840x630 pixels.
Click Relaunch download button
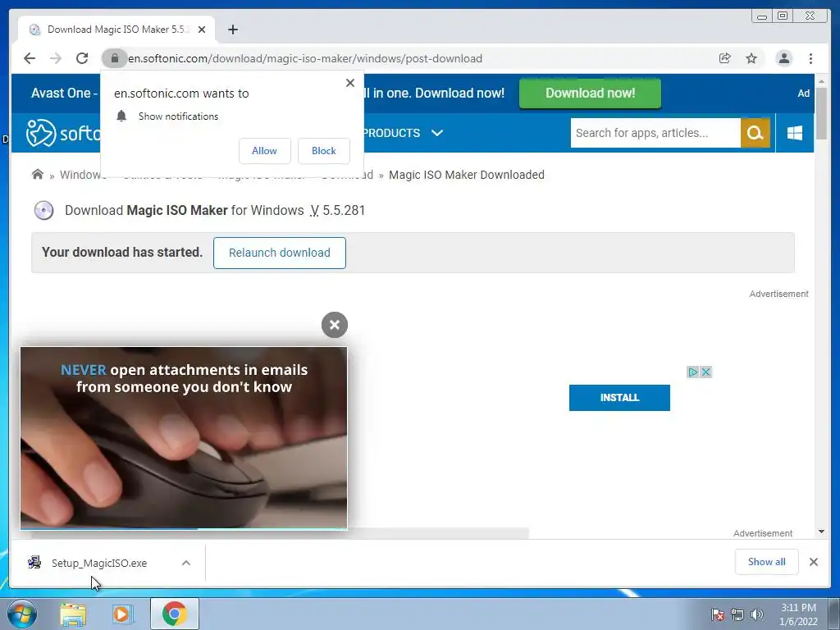pyautogui.click(x=280, y=253)
